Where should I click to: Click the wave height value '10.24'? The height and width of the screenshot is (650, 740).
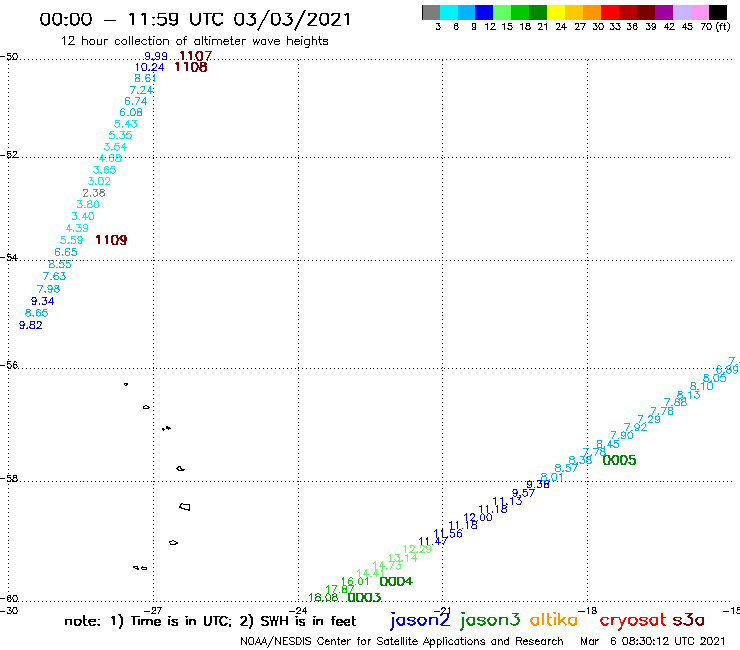(x=150, y=68)
